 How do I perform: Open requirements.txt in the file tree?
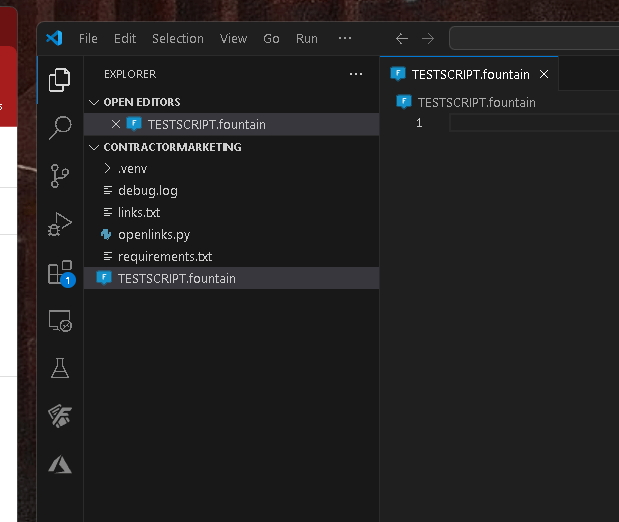(231, 257)
